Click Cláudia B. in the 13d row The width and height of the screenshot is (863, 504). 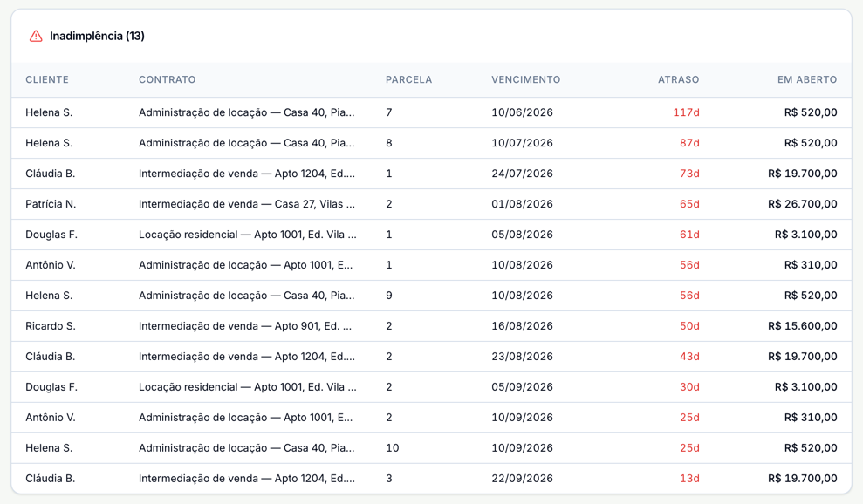(x=50, y=479)
